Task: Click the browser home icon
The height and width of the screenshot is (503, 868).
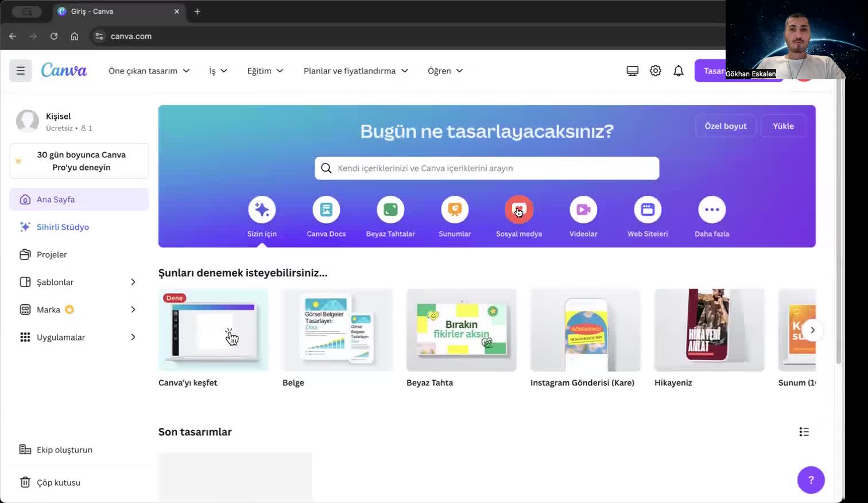Action: coord(75,36)
